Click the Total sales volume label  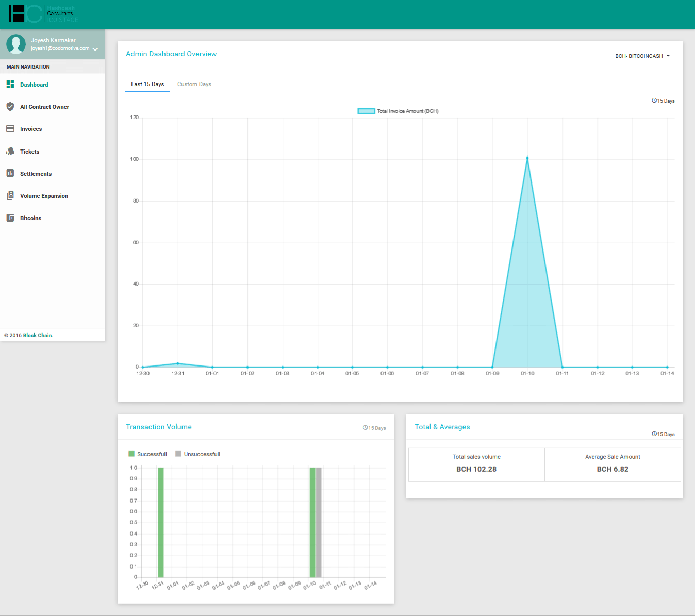(x=476, y=457)
